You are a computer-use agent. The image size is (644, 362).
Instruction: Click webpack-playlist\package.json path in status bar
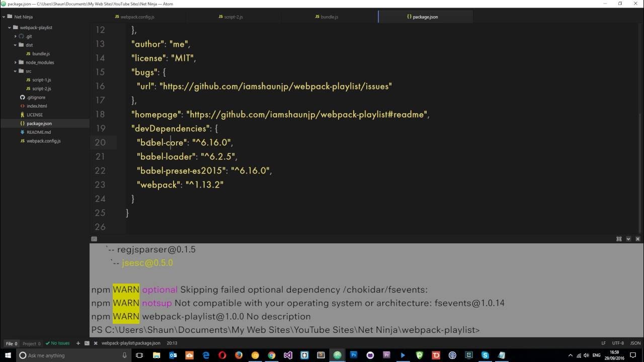click(131, 343)
